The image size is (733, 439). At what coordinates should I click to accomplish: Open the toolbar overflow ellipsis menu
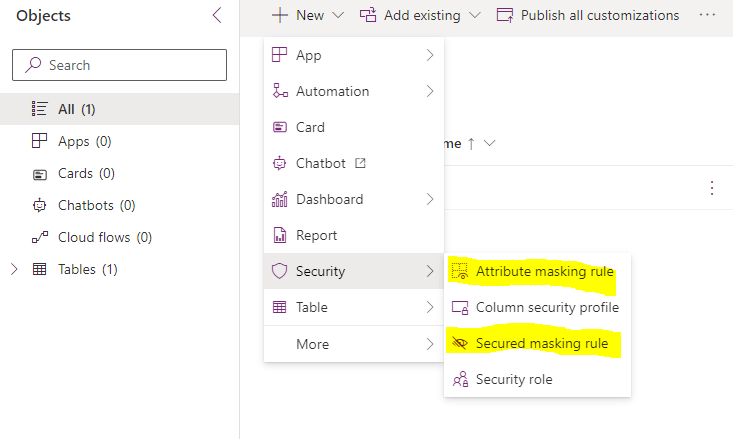click(x=707, y=15)
